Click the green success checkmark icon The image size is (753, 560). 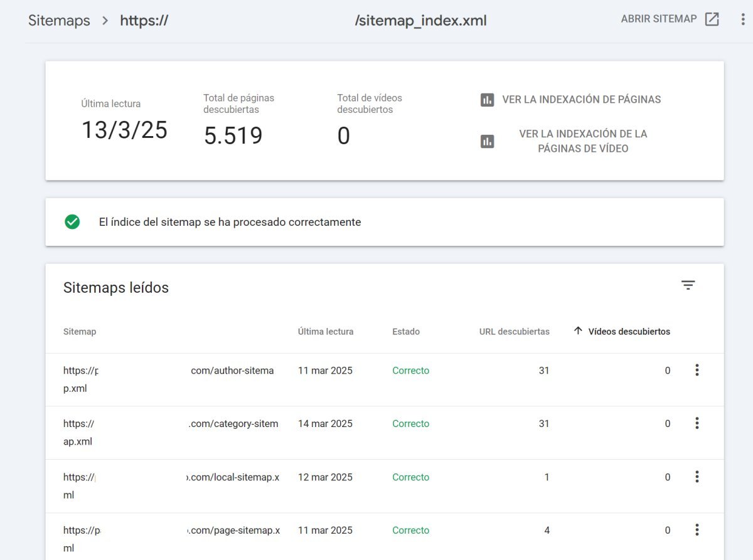click(x=72, y=222)
